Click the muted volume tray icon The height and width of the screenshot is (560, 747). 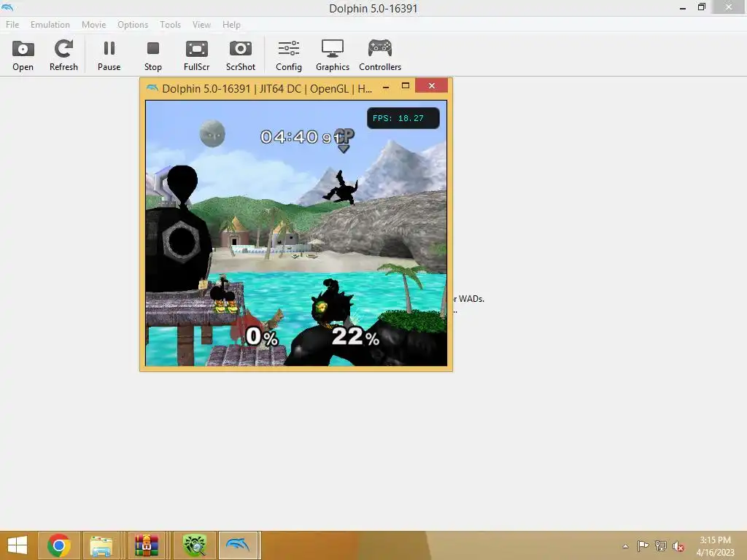tap(678, 545)
